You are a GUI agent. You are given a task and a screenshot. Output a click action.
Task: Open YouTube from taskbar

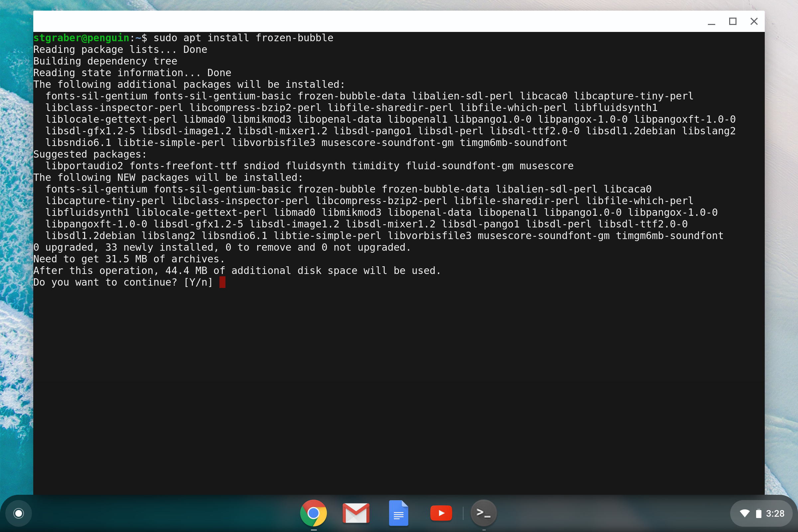pyautogui.click(x=441, y=513)
